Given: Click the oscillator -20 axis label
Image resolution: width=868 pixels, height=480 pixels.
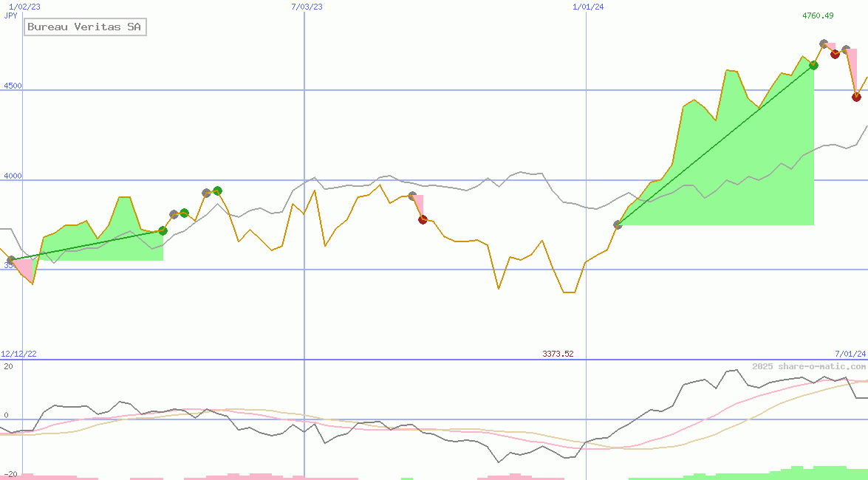Looking at the screenshot, I should 10,473.
